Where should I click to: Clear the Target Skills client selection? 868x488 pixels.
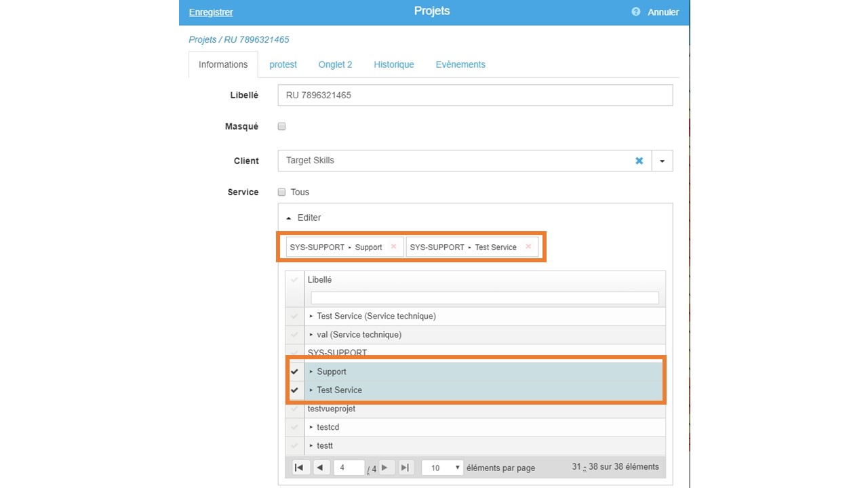(x=639, y=161)
